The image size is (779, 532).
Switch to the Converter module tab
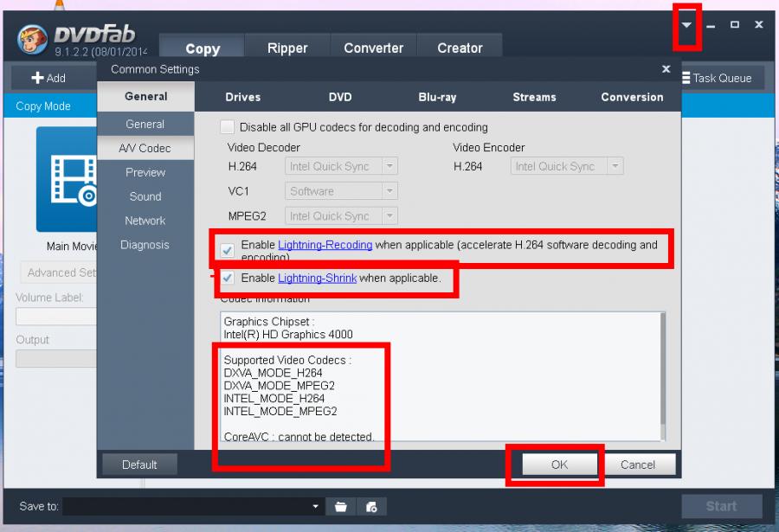(374, 48)
